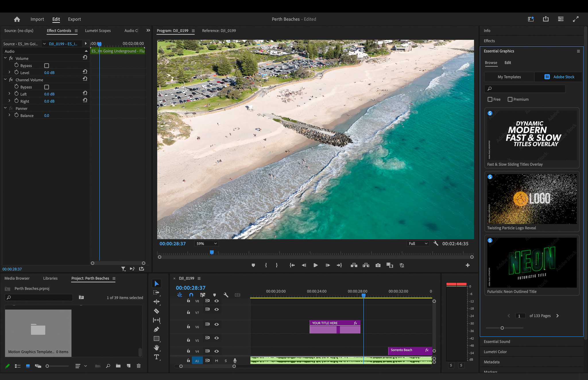
Task: Click Mark In button
Action: pyautogui.click(x=266, y=265)
